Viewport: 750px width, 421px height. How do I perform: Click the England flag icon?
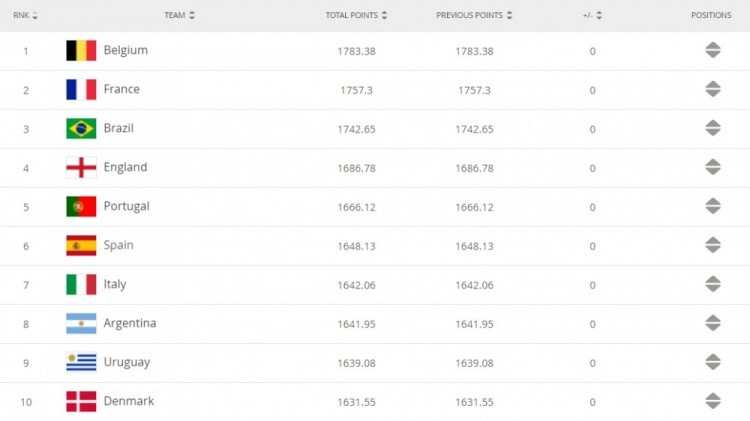click(81, 167)
